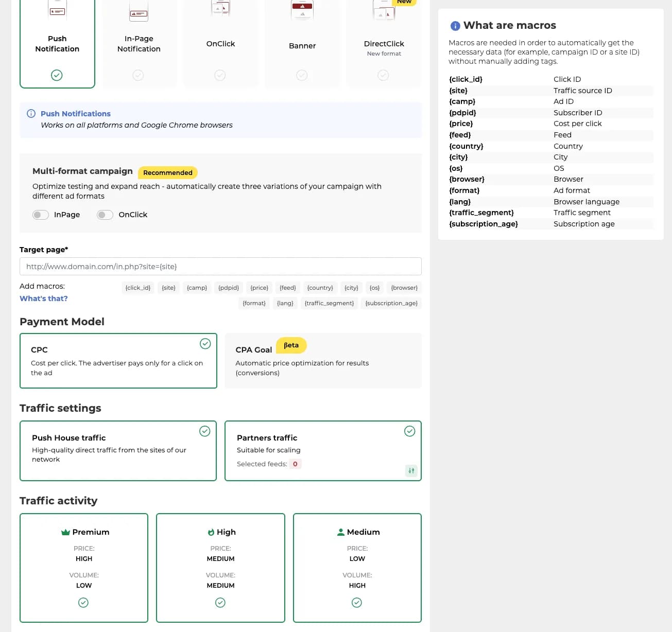Add the {format} macro chip

pyautogui.click(x=254, y=303)
